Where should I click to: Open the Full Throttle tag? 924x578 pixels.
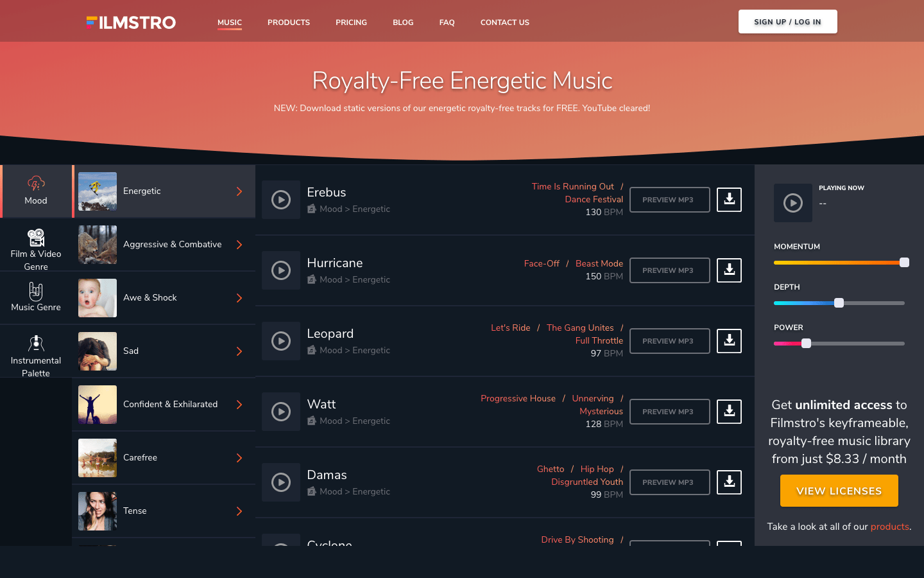pos(599,340)
